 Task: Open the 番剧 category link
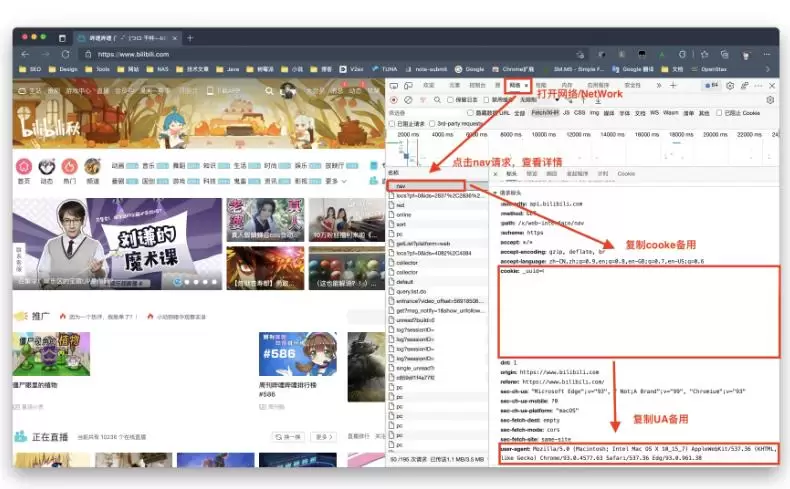[x=117, y=181]
